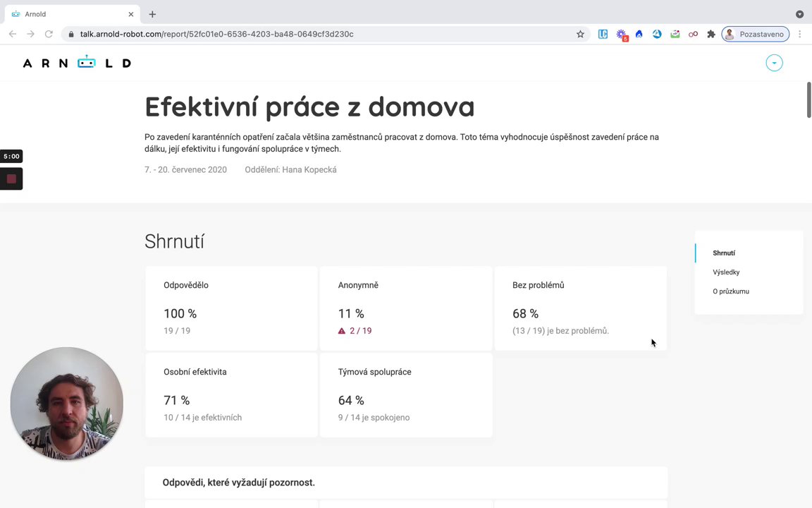Click the page's vertical scrollbar thumb
The image size is (812, 508).
point(808,100)
